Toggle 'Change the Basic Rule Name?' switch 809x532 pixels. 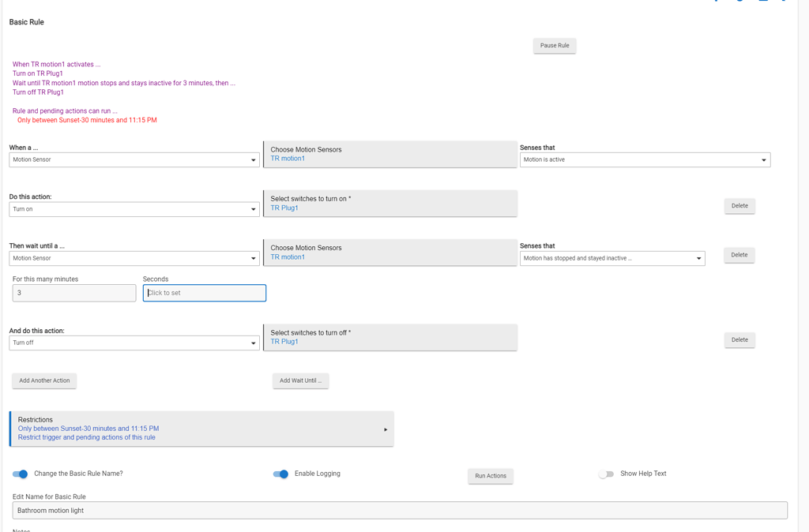21,474
